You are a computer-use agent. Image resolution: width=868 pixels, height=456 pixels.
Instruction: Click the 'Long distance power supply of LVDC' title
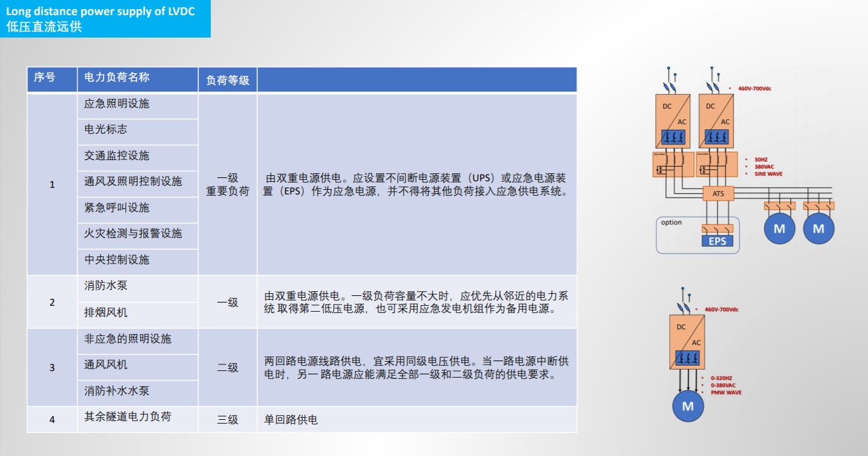(100, 12)
